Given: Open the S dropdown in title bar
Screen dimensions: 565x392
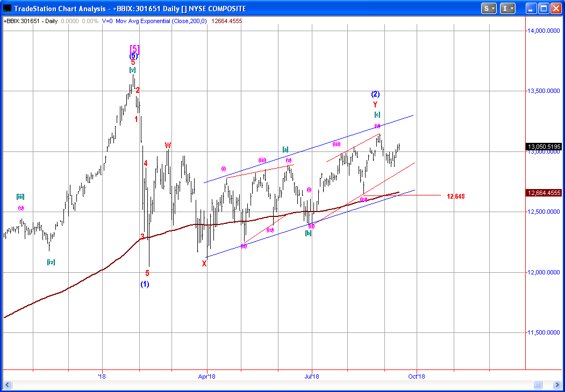Looking at the screenshot, I should coord(489,8).
